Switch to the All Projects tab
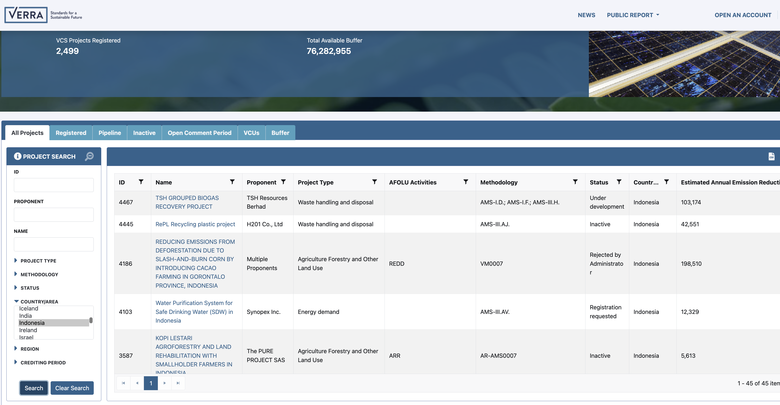Screen dimensions: 780x405 [x=27, y=133]
